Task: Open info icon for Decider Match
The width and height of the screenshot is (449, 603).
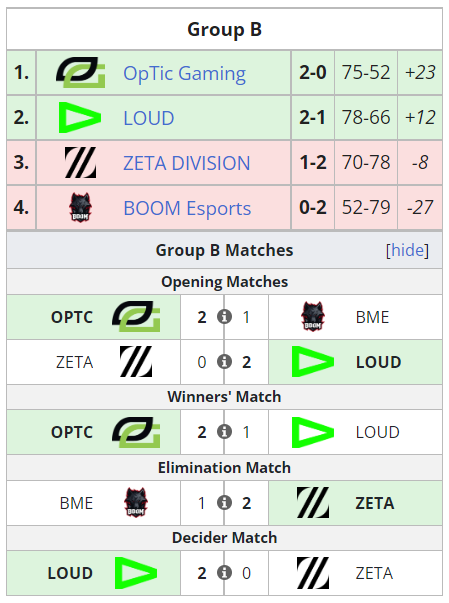Action: pyautogui.click(x=224, y=573)
